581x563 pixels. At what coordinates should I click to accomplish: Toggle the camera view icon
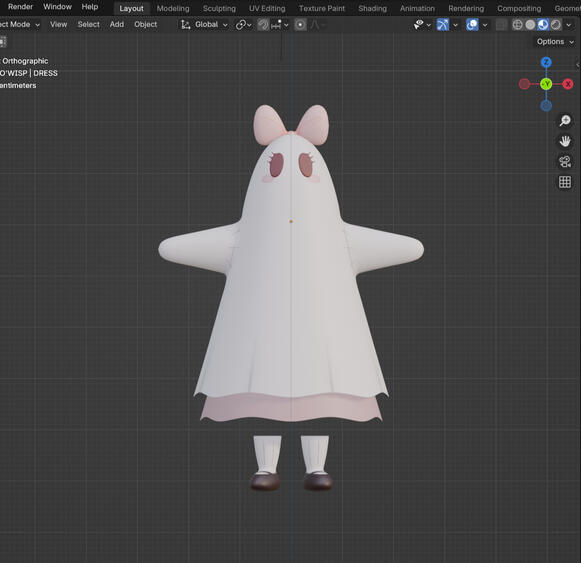pos(565,162)
